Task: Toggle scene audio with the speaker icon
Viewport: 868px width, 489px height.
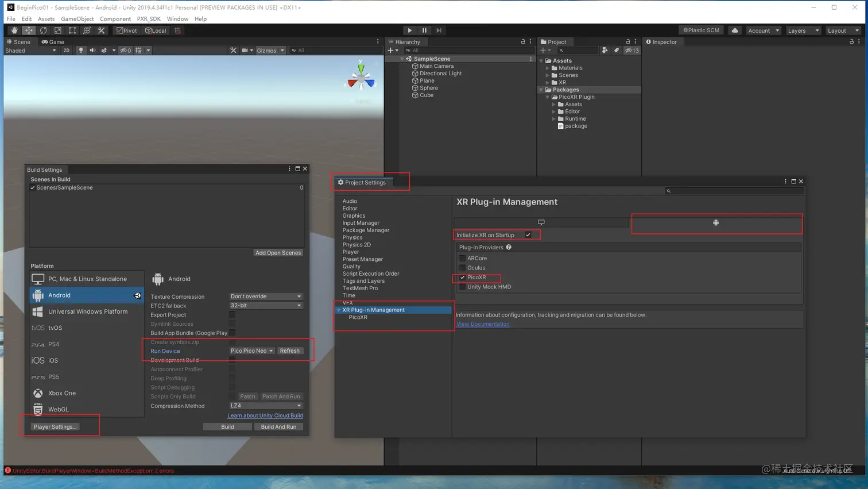Action: [92, 51]
